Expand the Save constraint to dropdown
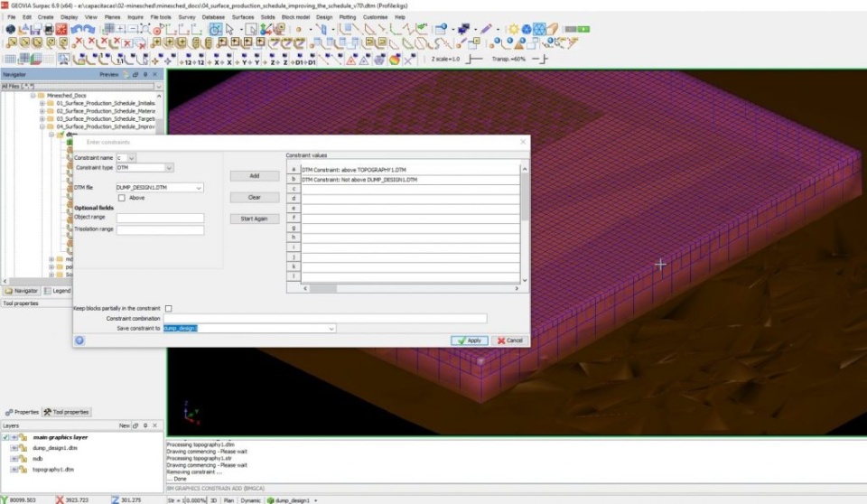867x504 pixels. [x=331, y=329]
